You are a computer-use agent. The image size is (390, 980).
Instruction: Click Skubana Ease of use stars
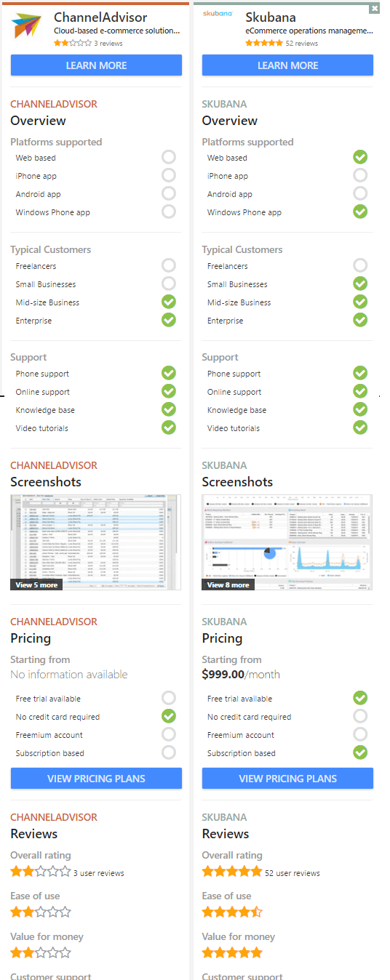[x=232, y=912]
